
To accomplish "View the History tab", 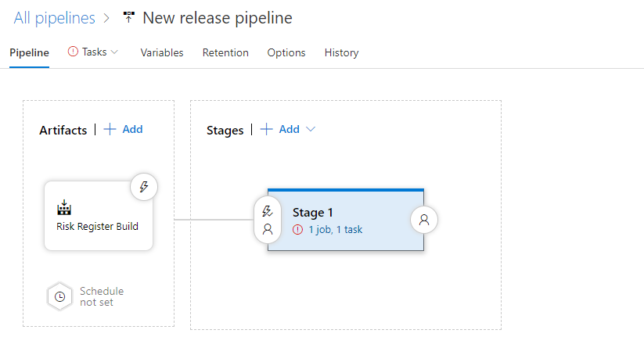I will [x=341, y=52].
